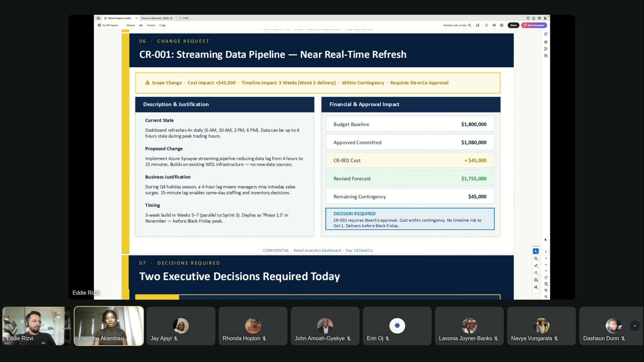Click the Share button
This screenshot has height=362, width=644.
513,25
